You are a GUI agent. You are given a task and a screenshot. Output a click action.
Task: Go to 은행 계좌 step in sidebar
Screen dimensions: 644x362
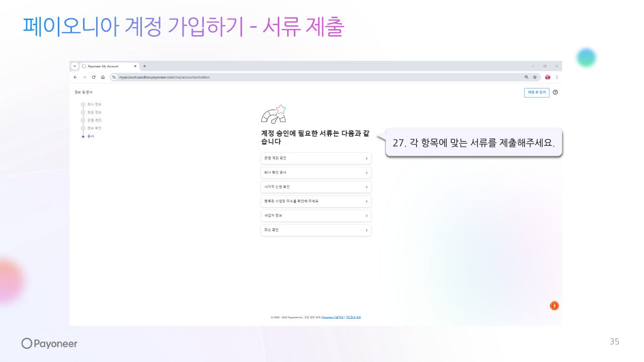[x=91, y=120]
